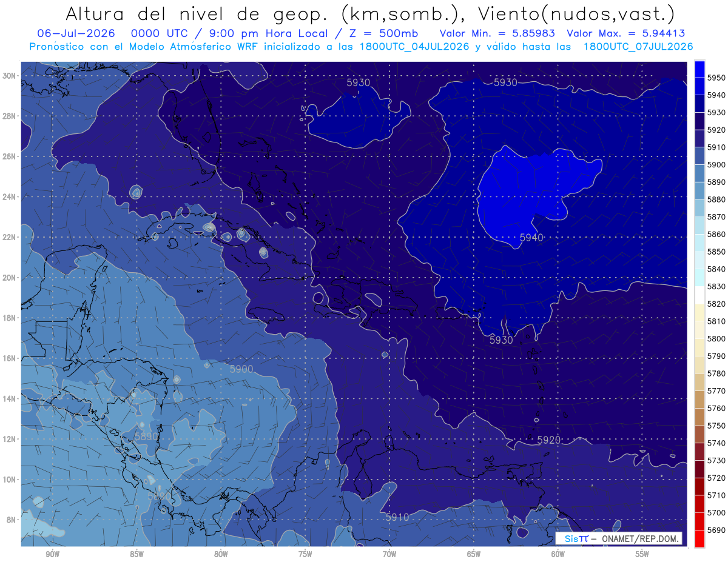The width and height of the screenshot is (728, 562).
Task: Click the 5750 colorbar value
Action: (x=716, y=426)
